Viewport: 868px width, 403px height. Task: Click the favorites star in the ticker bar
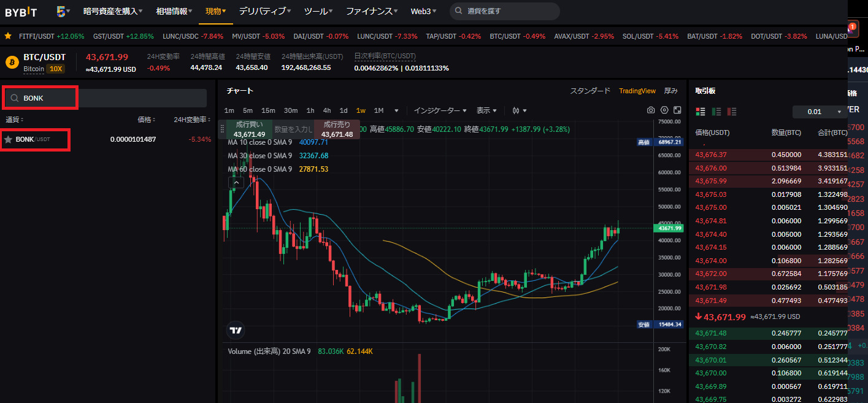click(8, 36)
